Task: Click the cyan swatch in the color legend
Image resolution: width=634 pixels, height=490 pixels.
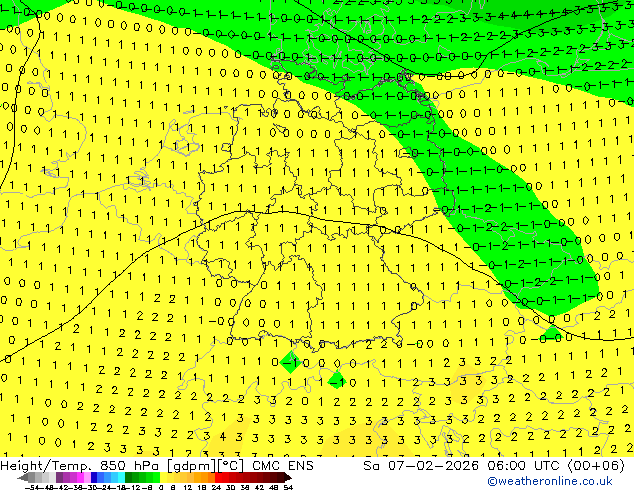Action: pyautogui.click(x=121, y=478)
